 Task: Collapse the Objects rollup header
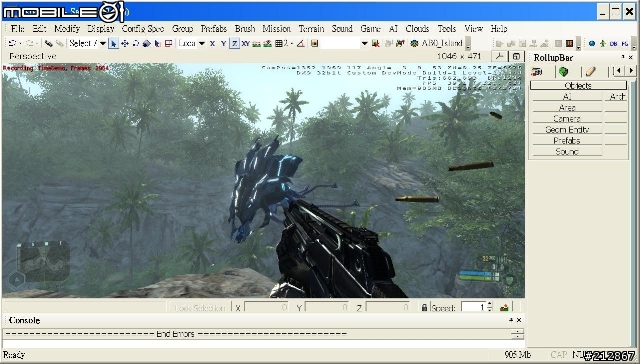pyautogui.click(x=578, y=85)
